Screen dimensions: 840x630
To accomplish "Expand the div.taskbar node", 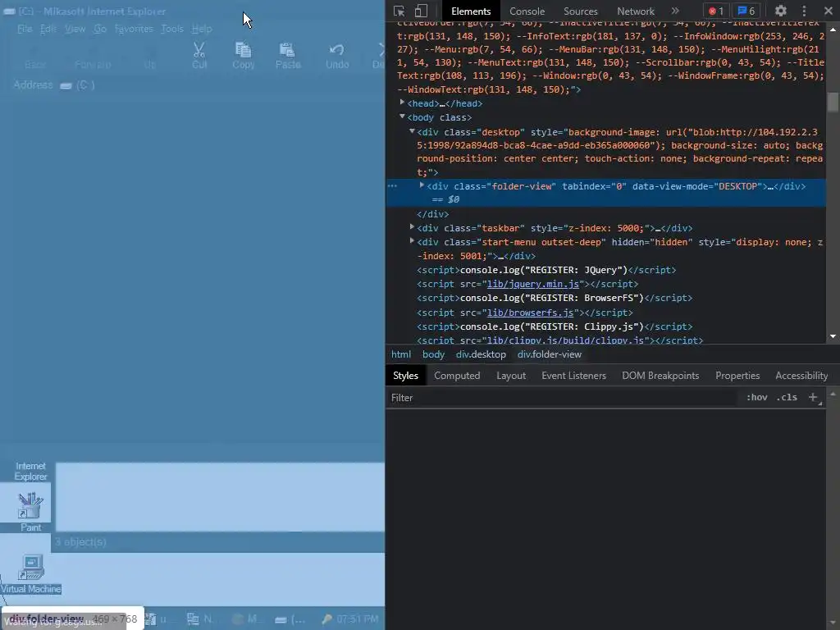I will pyautogui.click(x=412, y=227).
